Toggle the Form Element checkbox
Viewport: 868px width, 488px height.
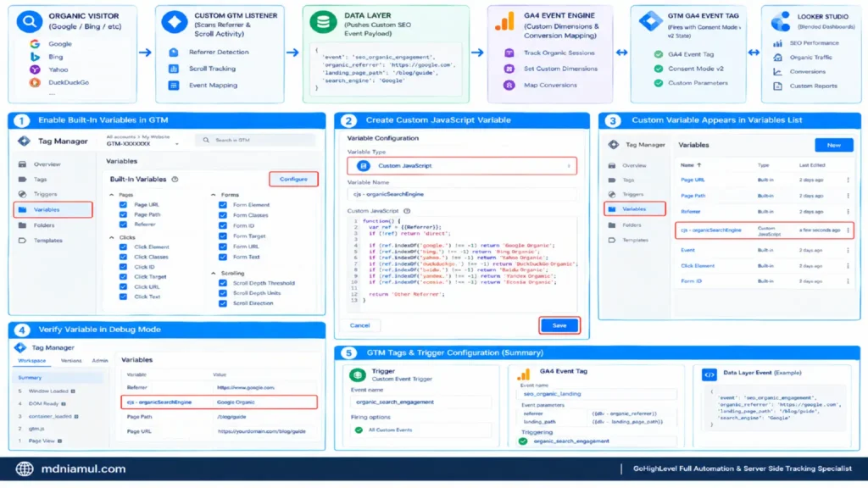(223, 205)
